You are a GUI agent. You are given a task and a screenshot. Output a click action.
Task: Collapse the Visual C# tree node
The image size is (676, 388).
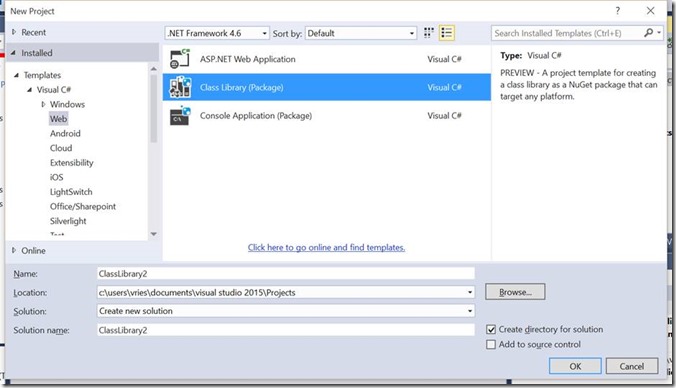(29, 90)
